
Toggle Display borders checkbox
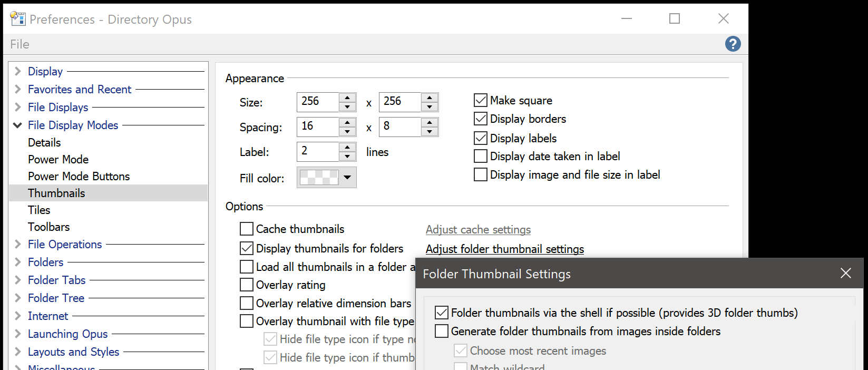(x=481, y=119)
